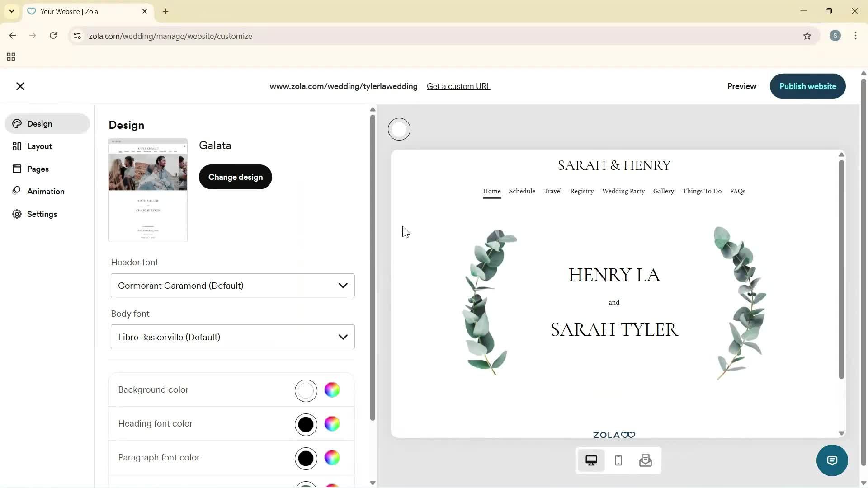Open the browser tab search chevron

click(11, 11)
